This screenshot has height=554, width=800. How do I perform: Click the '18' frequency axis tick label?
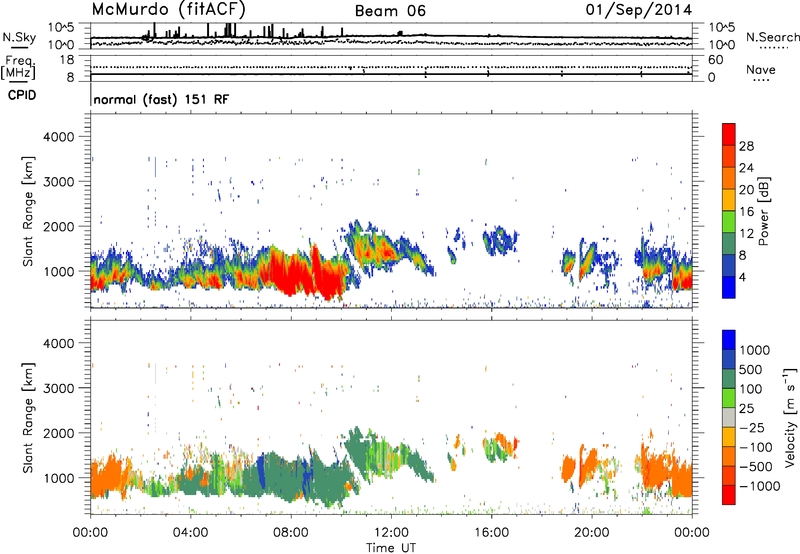click(67, 60)
